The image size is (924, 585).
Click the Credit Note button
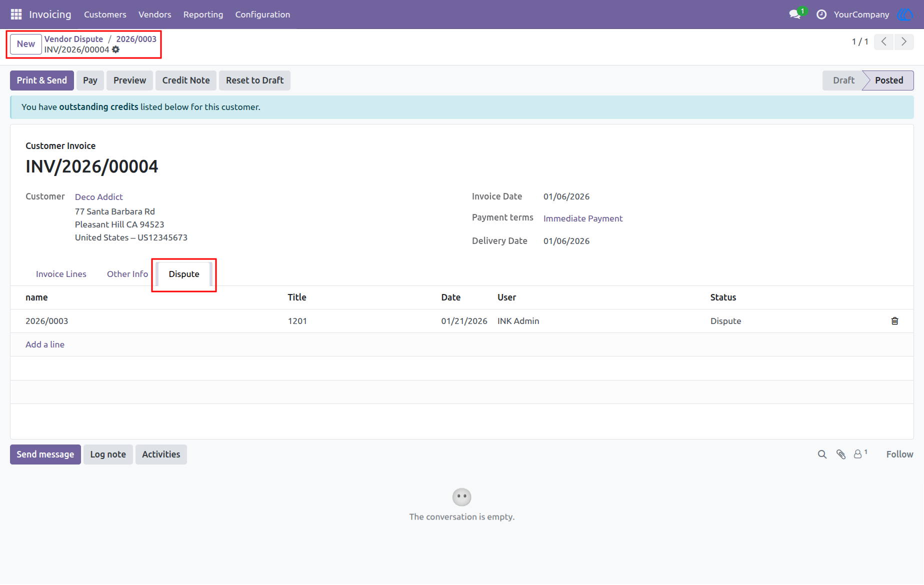tap(186, 80)
